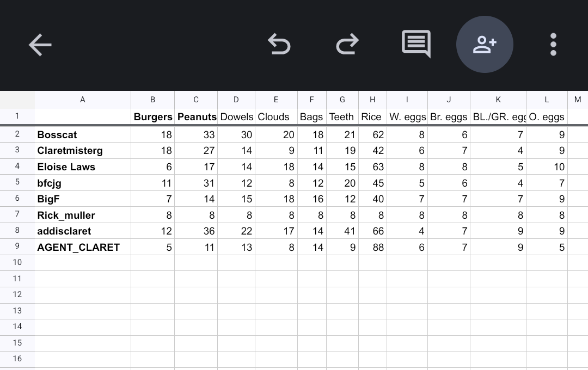Viewport: 588px width, 370px height.
Task: Select the Burgers header cell
Action: (153, 117)
